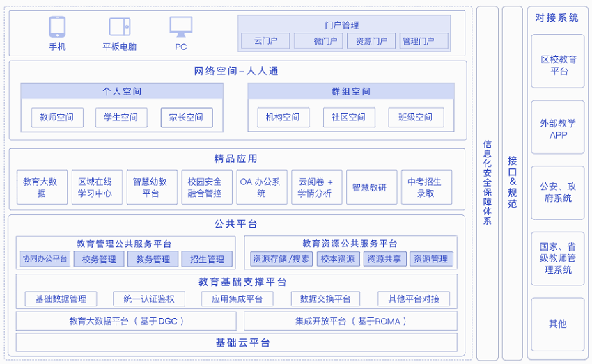
Task: Click the 接口&规范 vertical column
Action: click(x=513, y=183)
